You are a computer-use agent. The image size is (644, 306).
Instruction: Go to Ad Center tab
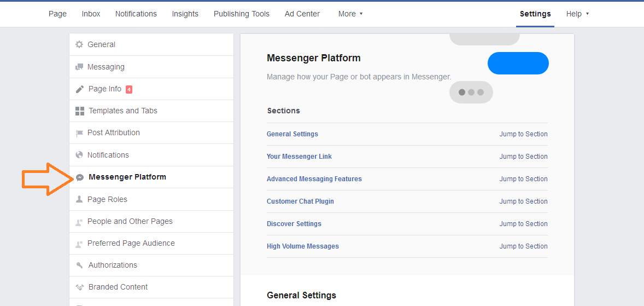302,14
